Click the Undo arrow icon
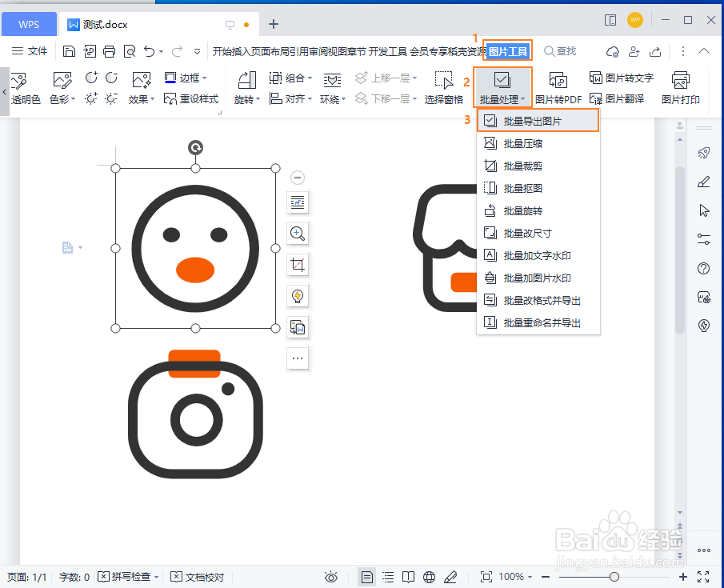The width and height of the screenshot is (724, 588). (x=149, y=51)
